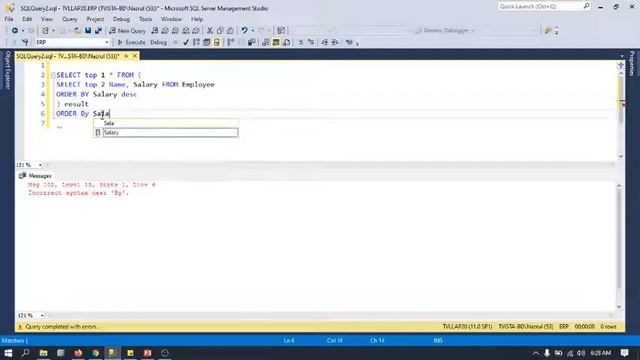Click in the Quick Launch search box

pos(540,7)
